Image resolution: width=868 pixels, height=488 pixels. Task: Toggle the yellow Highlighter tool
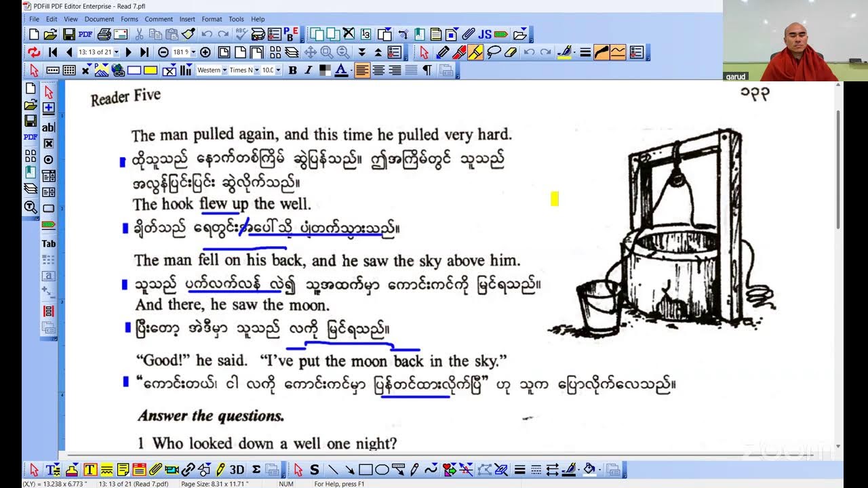coord(475,52)
